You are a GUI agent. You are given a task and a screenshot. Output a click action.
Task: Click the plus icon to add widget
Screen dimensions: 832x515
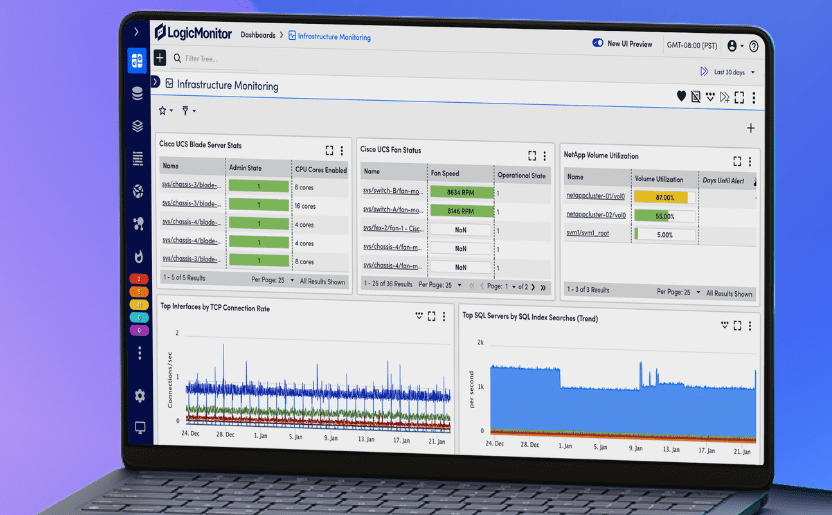[x=750, y=128]
